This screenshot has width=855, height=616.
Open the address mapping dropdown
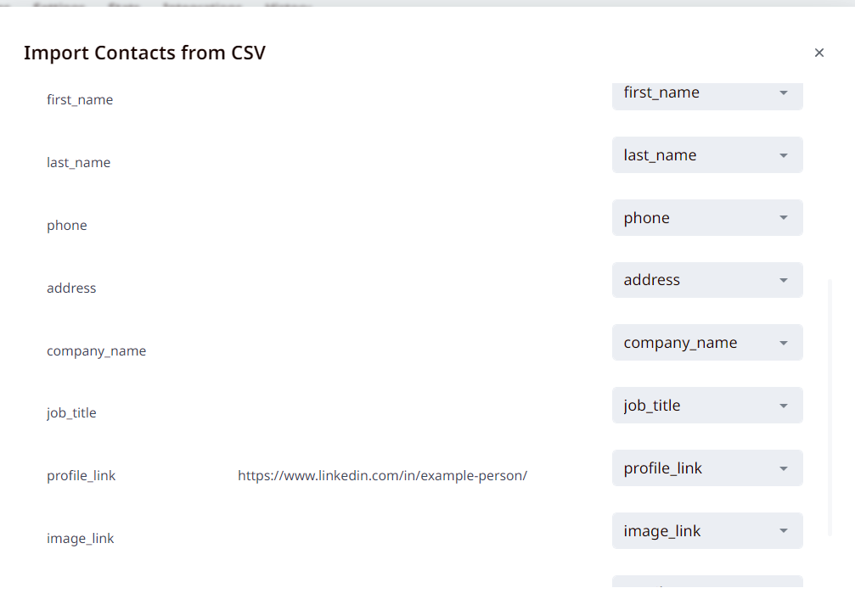click(698, 280)
